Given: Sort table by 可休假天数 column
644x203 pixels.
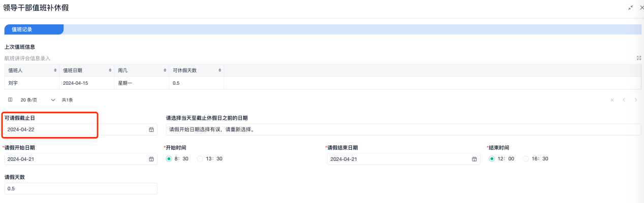Looking at the screenshot, I should (x=219, y=71).
